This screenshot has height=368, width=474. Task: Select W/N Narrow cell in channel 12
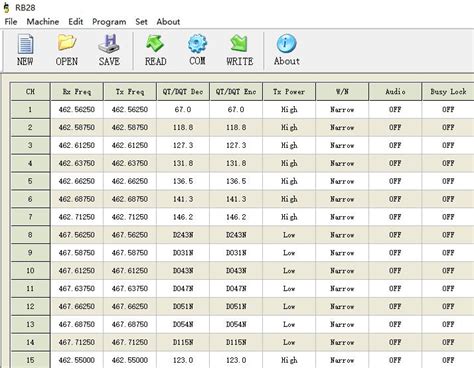pos(342,306)
